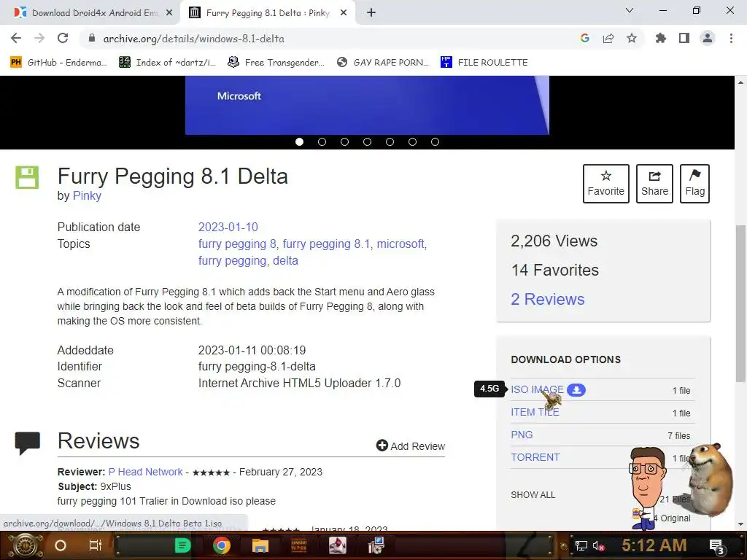
Task: Open the Start button on taskbar
Action: (26, 545)
